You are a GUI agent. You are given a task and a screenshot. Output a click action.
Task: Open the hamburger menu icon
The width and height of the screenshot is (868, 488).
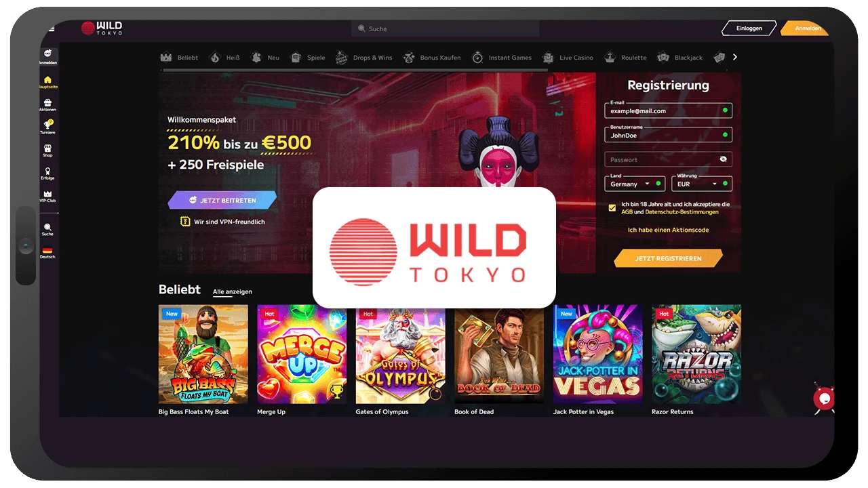point(52,28)
